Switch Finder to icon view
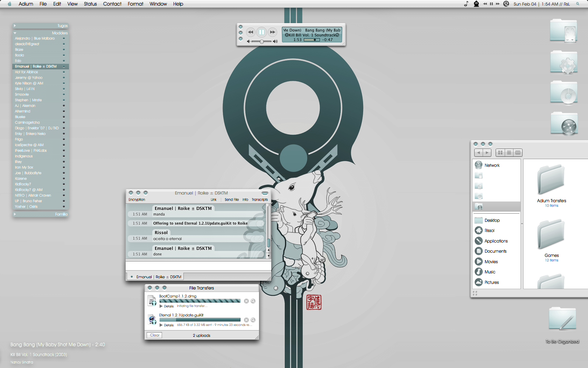The height and width of the screenshot is (368, 588). click(500, 152)
